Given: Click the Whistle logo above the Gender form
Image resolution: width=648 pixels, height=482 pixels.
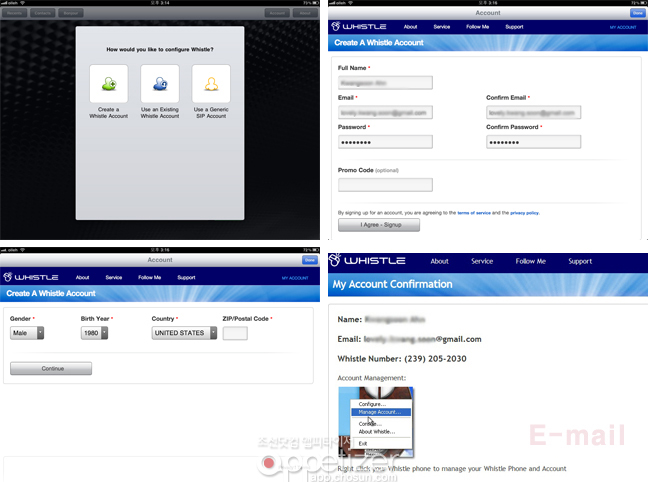Looking at the screenshot, I should (x=31, y=277).
